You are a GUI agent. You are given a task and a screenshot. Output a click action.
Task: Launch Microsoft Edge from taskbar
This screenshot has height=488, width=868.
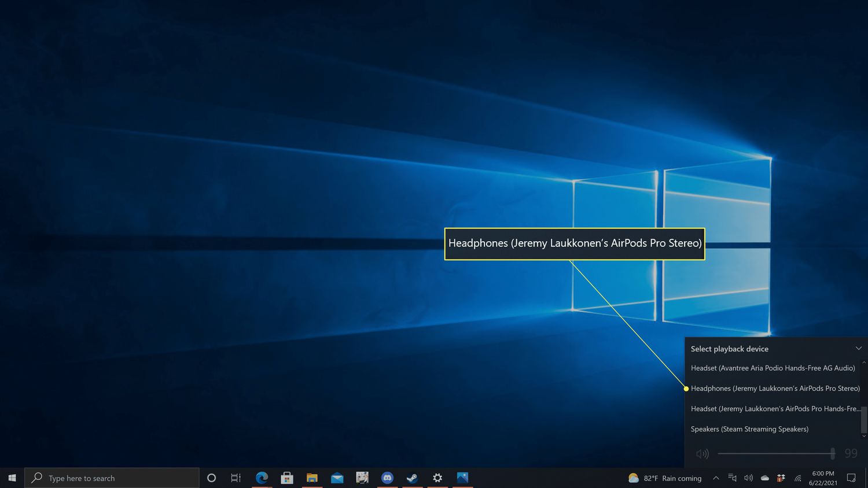pyautogui.click(x=262, y=478)
